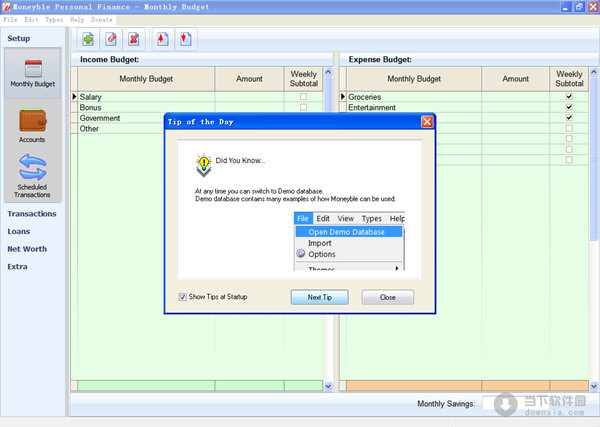Open the File menu
The height and width of the screenshot is (427, 600).
pyautogui.click(x=10, y=20)
